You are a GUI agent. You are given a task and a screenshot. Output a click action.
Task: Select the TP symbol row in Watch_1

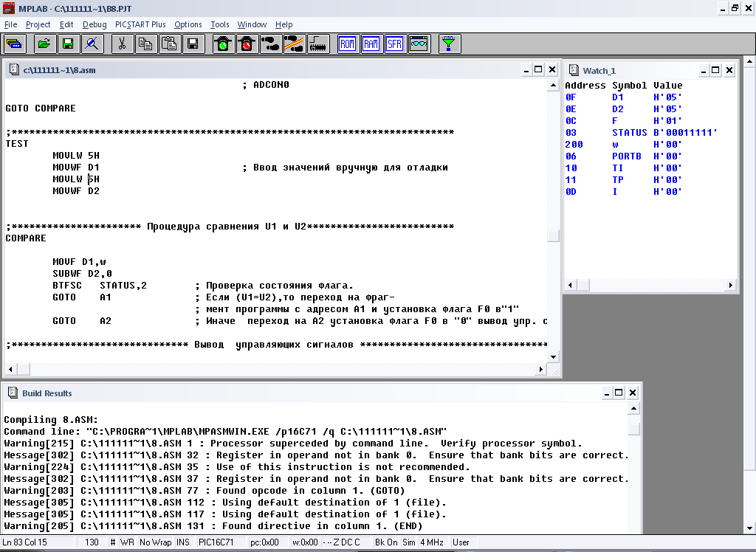pyautogui.click(x=623, y=180)
